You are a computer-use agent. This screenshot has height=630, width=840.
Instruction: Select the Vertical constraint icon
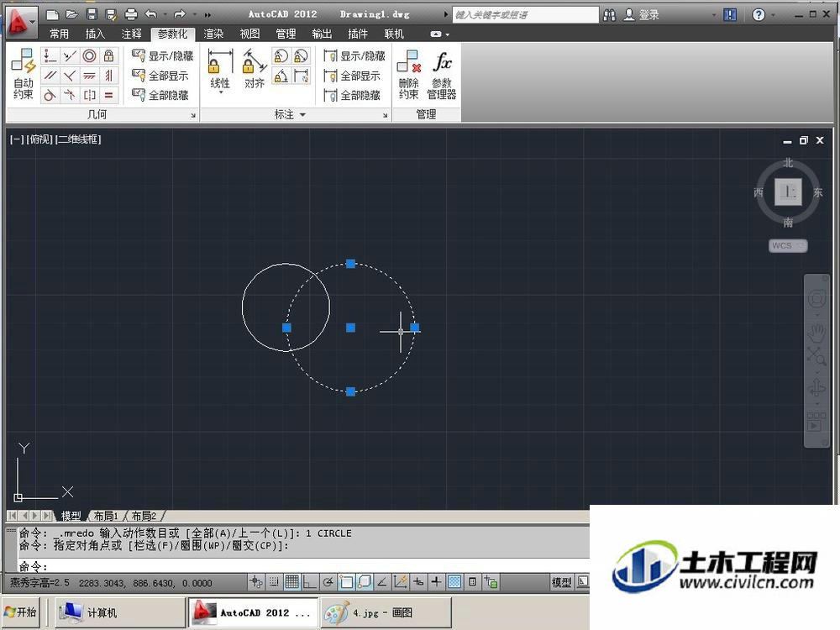[x=108, y=76]
